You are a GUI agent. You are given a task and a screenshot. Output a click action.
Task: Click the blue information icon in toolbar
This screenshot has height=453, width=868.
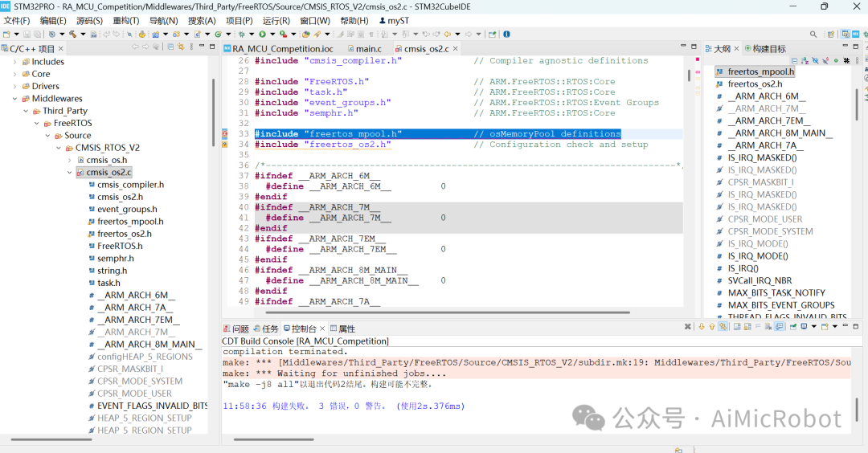[x=506, y=34]
